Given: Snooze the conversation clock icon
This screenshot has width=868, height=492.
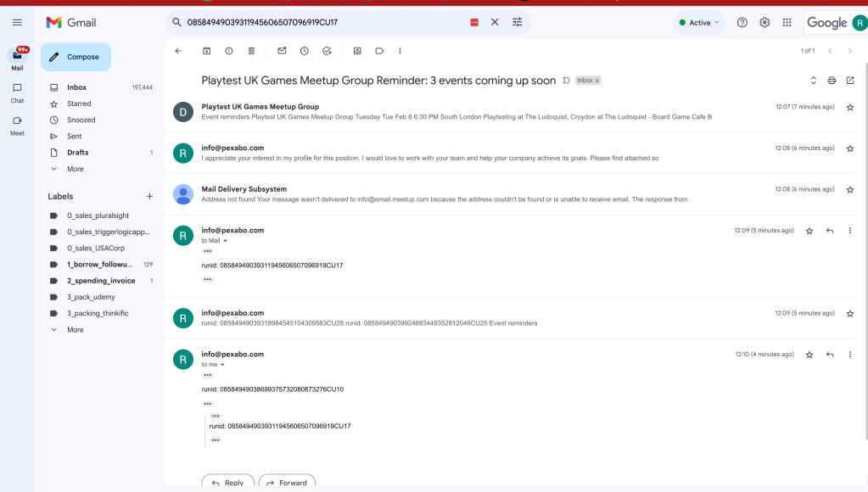Looking at the screenshot, I should pyautogui.click(x=305, y=51).
